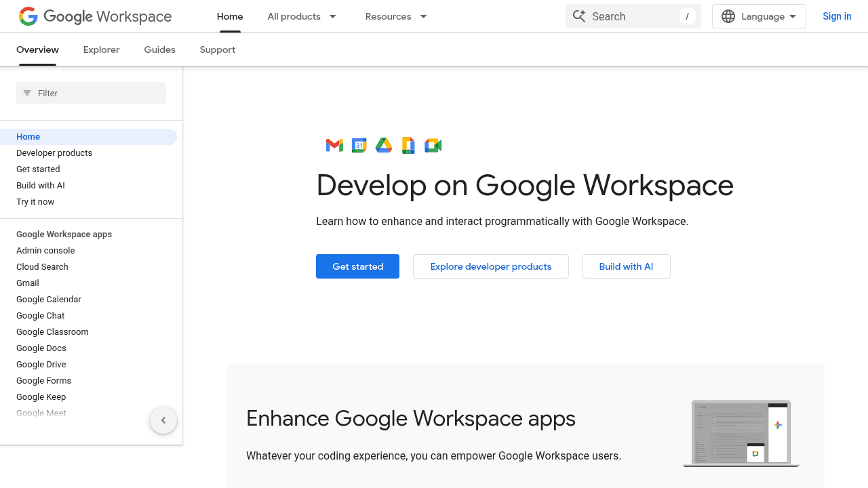Click the search magnifier icon
The height and width of the screenshot is (488, 868).
pyautogui.click(x=580, y=16)
